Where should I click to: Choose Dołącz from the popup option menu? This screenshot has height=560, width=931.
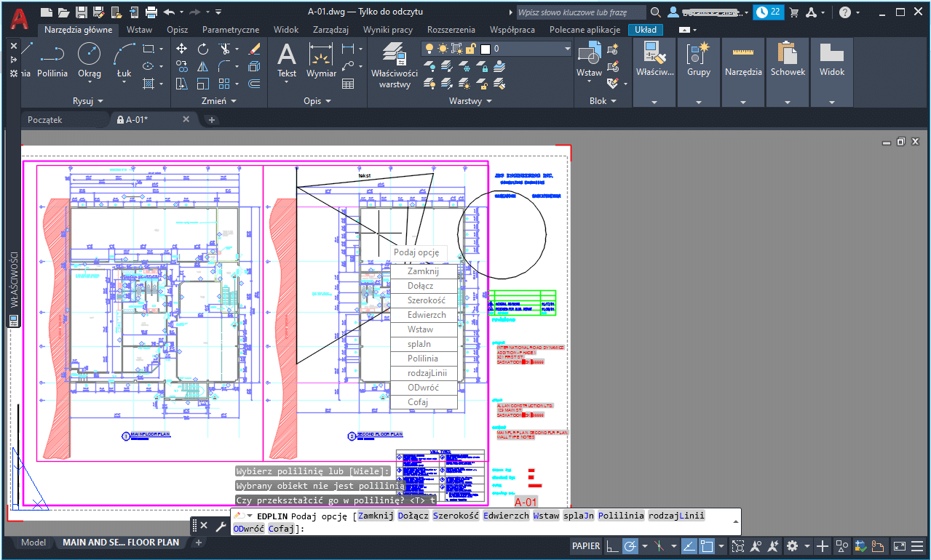pyautogui.click(x=424, y=286)
